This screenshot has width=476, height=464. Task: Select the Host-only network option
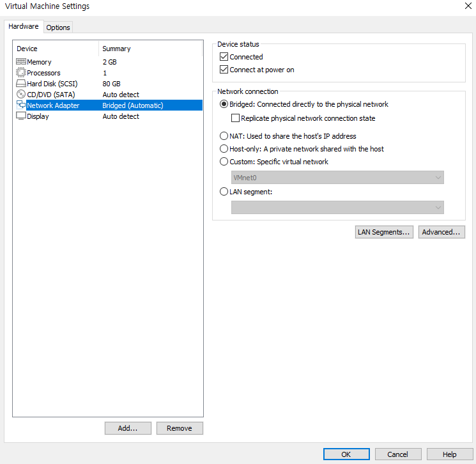tap(224, 149)
